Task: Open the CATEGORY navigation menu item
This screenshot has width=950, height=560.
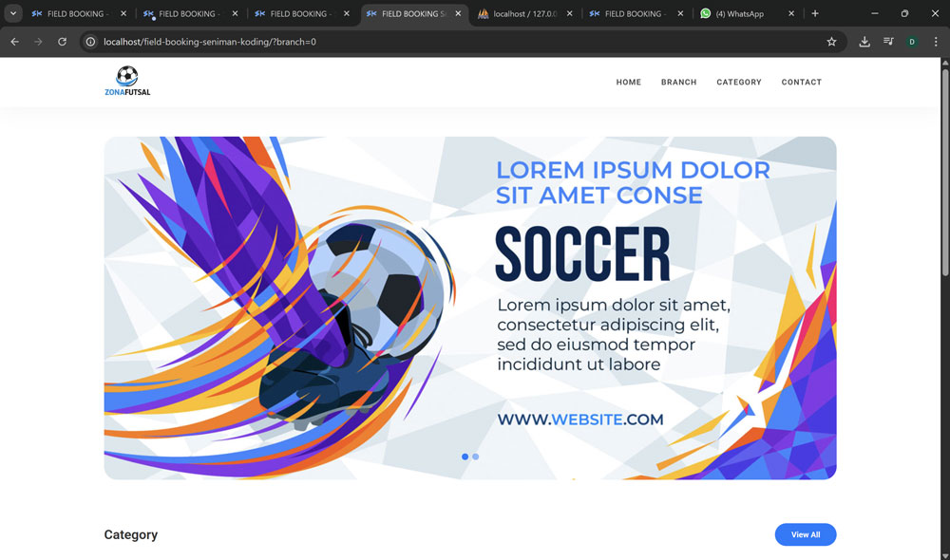Action: pyautogui.click(x=738, y=82)
